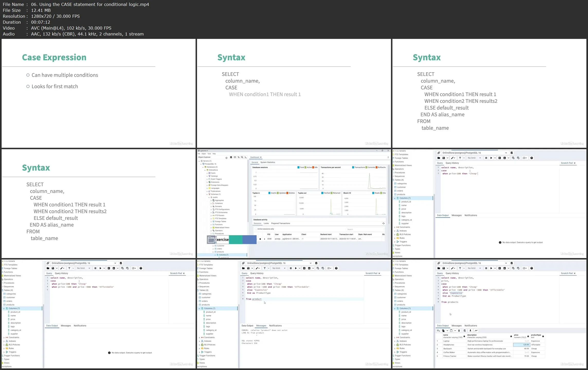This screenshot has width=588, height=370.
Task: Open the Prepared Transactions activity tab
Action: coord(280,223)
